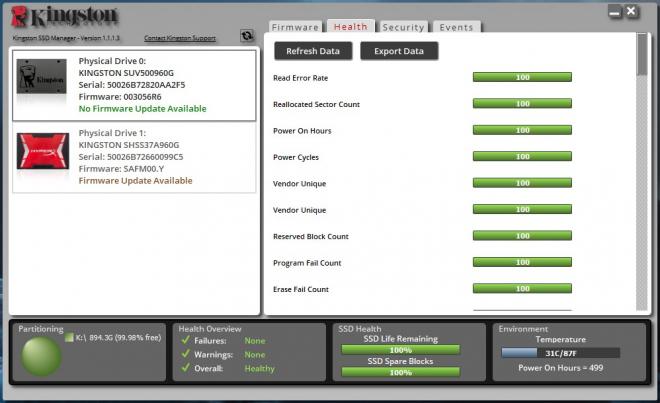Click the health list vertical scrollbar

pyautogui.click(x=642, y=172)
